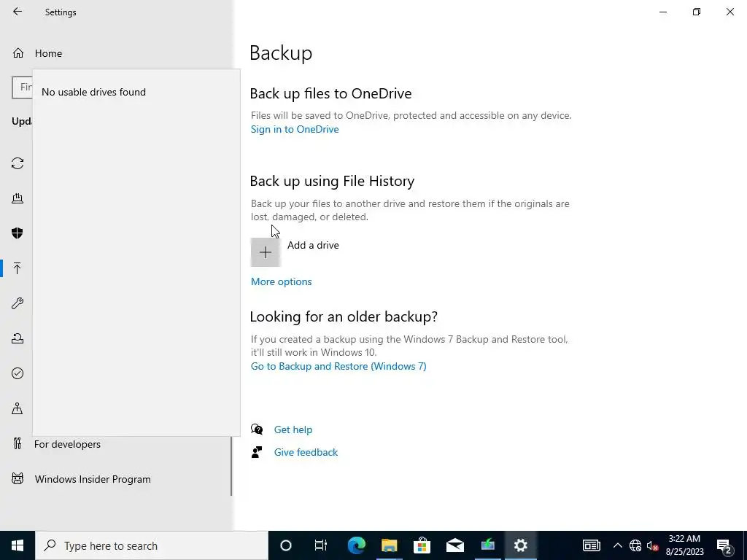Click the Sign in to OneDrive link

[295, 130]
